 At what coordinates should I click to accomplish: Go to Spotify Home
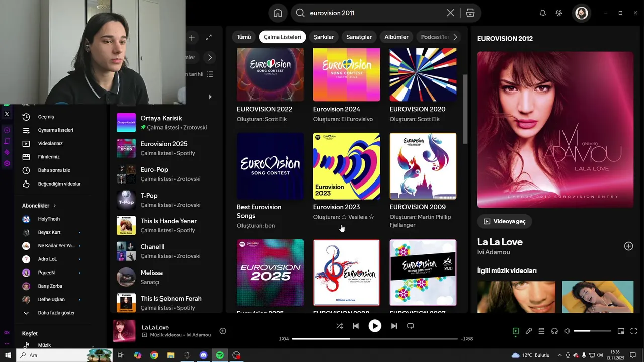pos(278,13)
